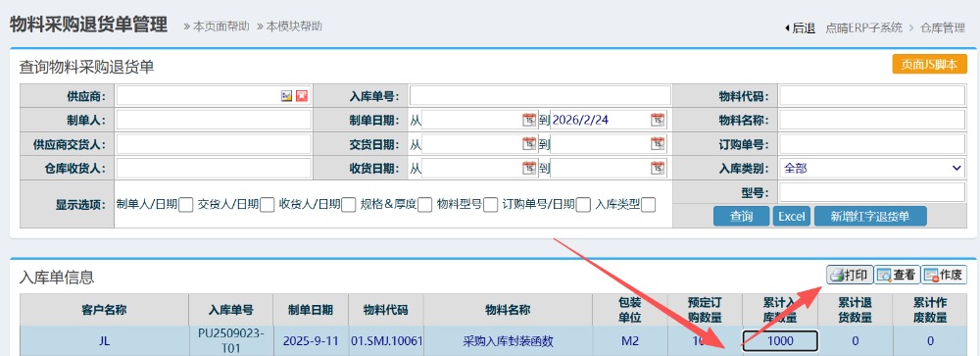Viewport: 980px width, 356px height.
Task: Go to 仓库管理 breadcrumb
Action: [943, 27]
